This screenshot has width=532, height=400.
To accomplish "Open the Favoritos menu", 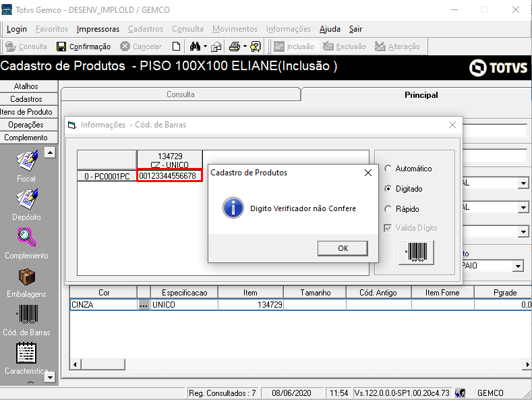I will click(x=52, y=29).
